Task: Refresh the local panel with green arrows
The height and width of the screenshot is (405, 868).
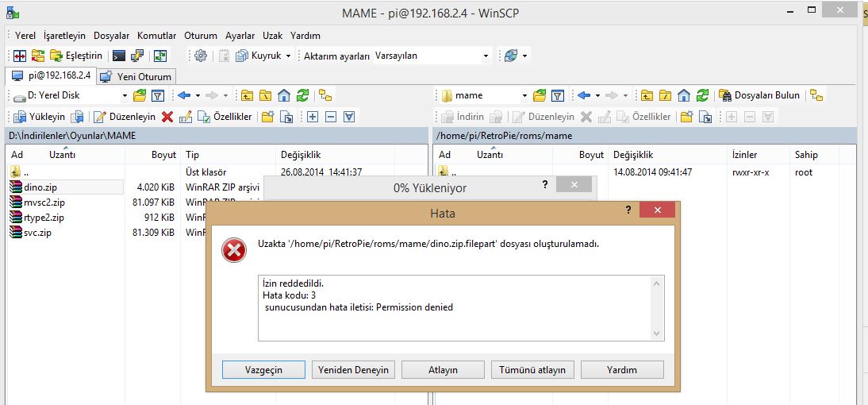Action: [x=302, y=96]
